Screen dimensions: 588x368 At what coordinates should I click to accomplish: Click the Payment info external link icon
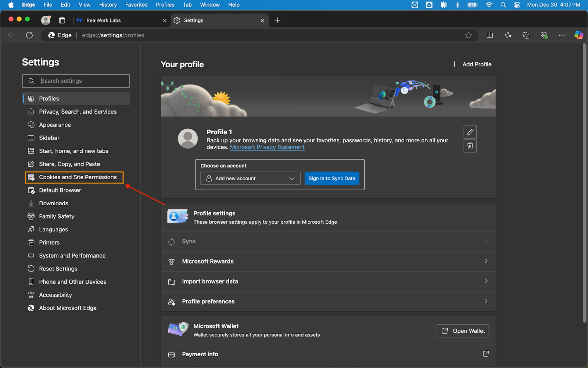pyautogui.click(x=485, y=354)
